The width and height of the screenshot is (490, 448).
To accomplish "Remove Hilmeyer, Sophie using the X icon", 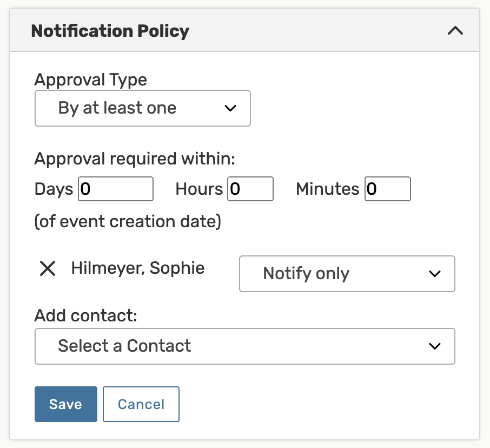I will (x=48, y=268).
